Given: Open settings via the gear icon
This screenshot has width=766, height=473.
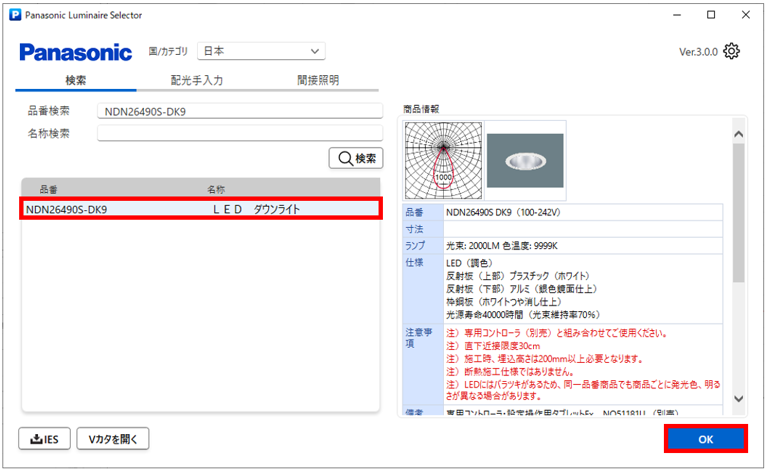Looking at the screenshot, I should [x=732, y=51].
